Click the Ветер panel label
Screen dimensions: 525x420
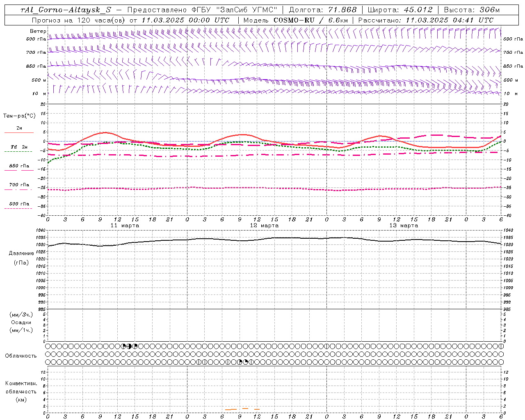click(x=38, y=31)
